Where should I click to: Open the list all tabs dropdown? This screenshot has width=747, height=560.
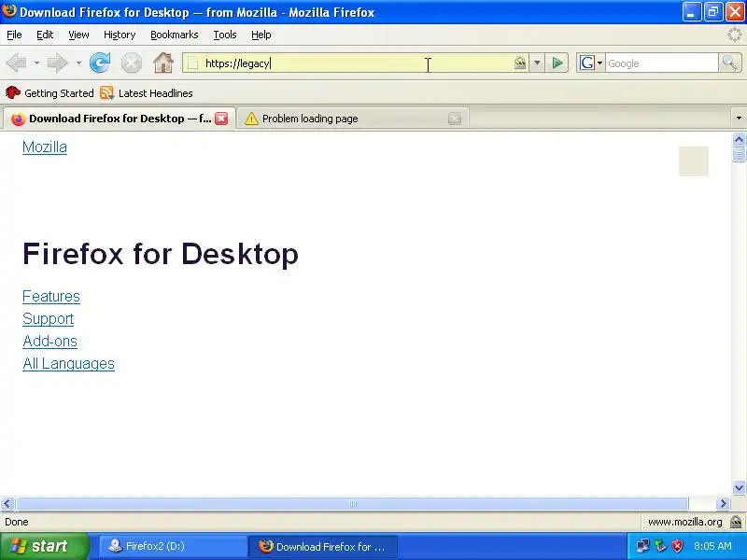point(739,119)
